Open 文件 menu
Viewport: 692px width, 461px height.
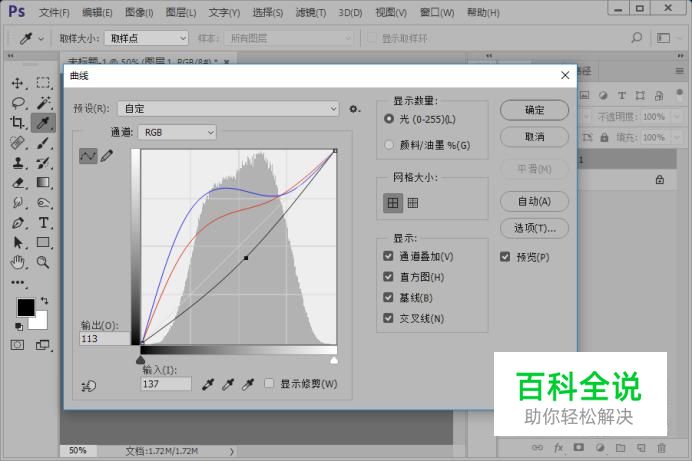click(54, 13)
